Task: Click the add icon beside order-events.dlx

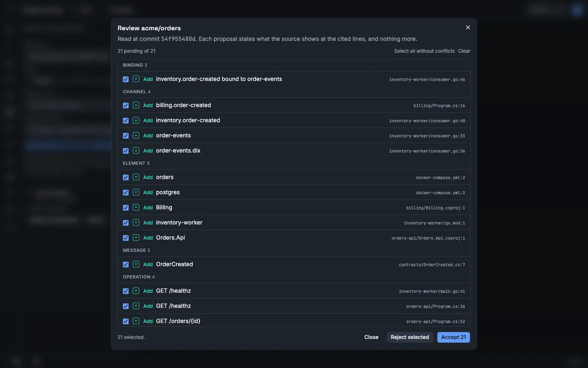Action: pyautogui.click(x=136, y=150)
